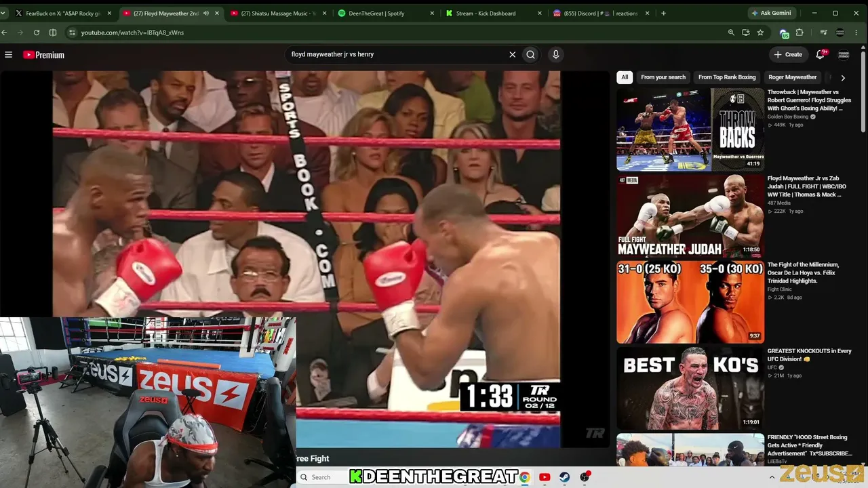
Task: Close the Discord reactions tab
Action: pyautogui.click(x=647, y=13)
